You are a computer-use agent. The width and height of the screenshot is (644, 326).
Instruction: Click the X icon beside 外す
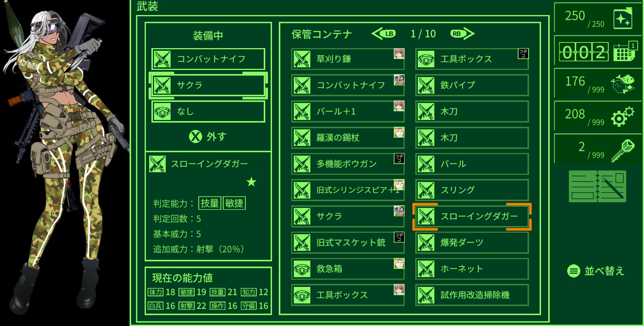tap(195, 136)
